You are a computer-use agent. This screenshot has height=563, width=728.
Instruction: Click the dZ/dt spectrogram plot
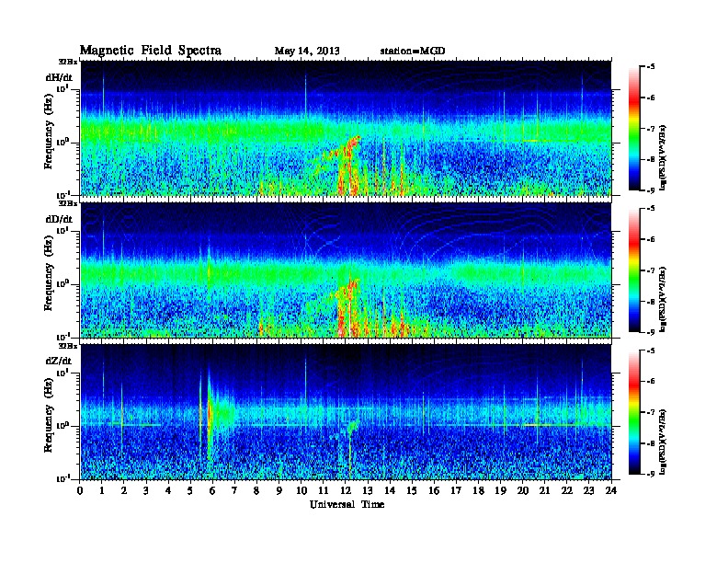pyautogui.click(x=346, y=412)
